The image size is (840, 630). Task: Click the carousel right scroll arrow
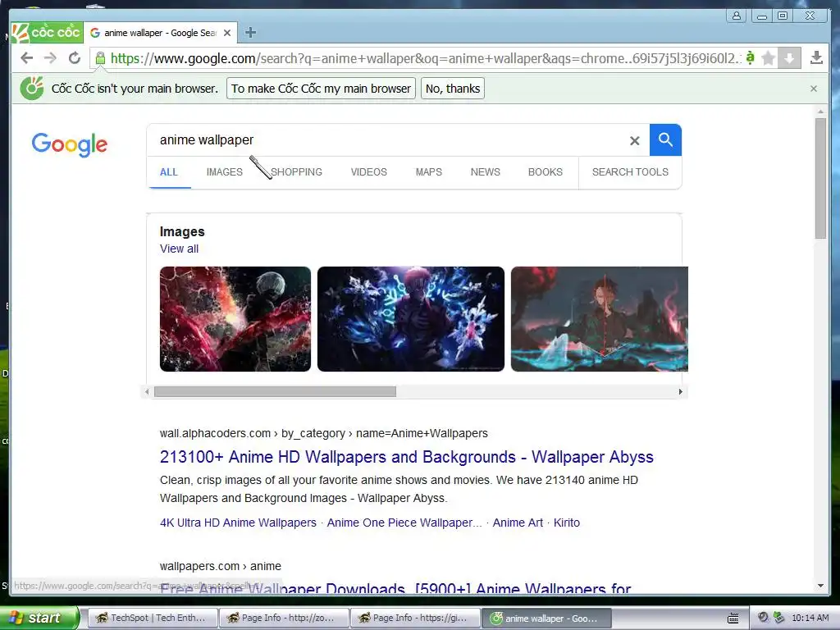[680, 391]
